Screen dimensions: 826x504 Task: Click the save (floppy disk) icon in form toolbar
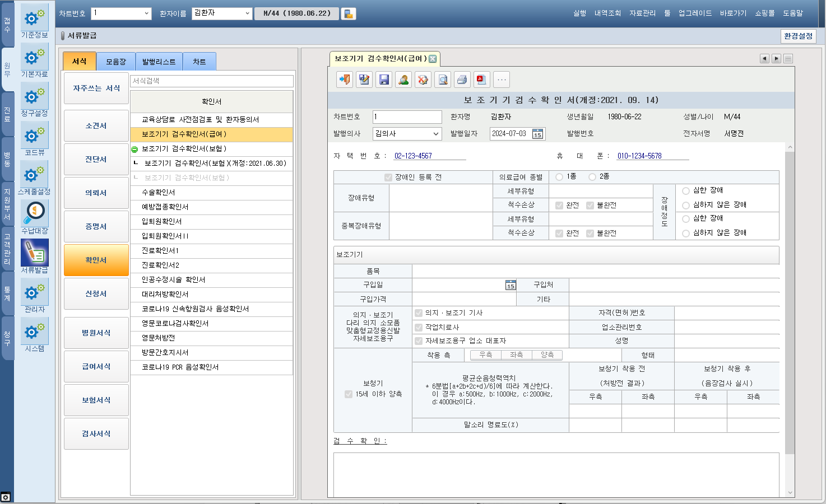tap(384, 80)
